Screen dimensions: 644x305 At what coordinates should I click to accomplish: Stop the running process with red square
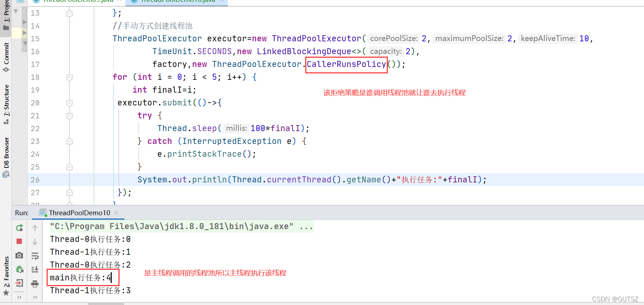20,241
